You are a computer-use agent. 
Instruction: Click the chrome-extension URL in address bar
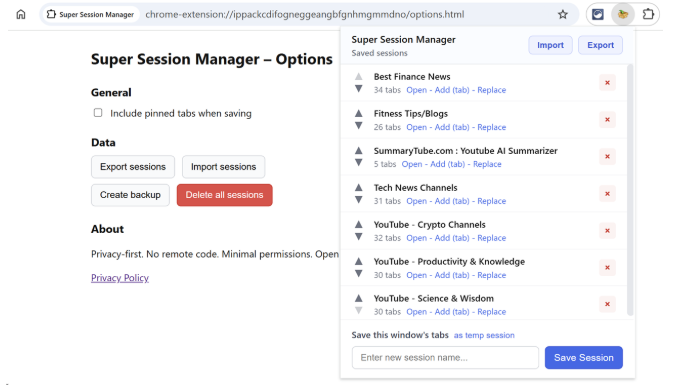click(305, 14)
